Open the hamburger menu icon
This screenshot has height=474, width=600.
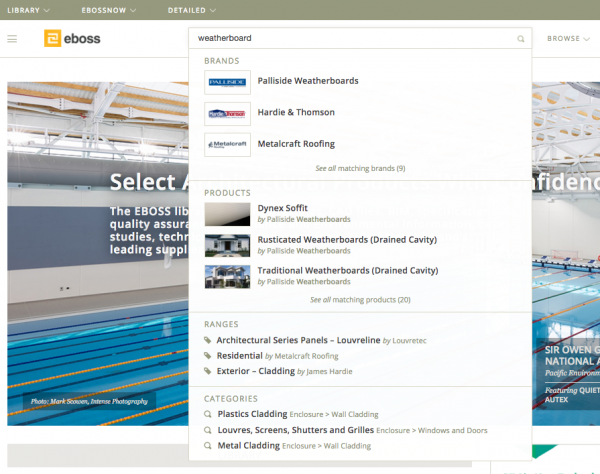pyautogui.click(x=12, y=39)
